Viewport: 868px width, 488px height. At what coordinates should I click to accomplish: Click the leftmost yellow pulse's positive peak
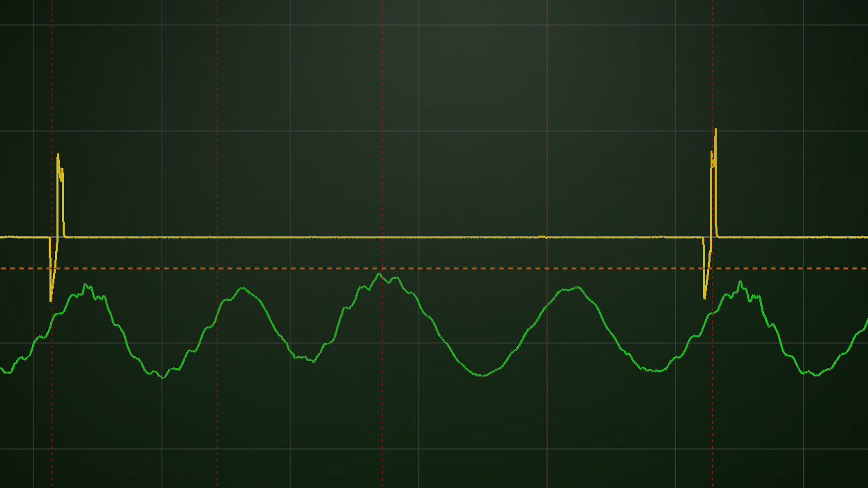[58, 155]
